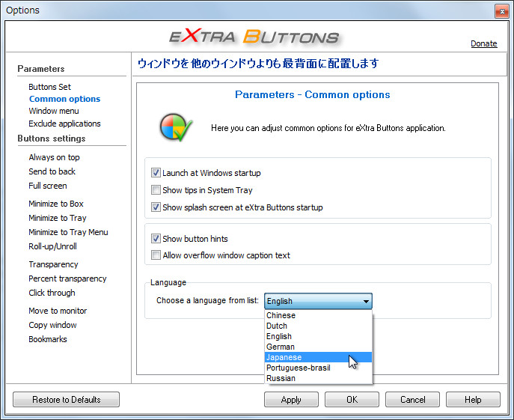
Task: Open Roll-up/Unroll settings
Action: coord(52,246)
